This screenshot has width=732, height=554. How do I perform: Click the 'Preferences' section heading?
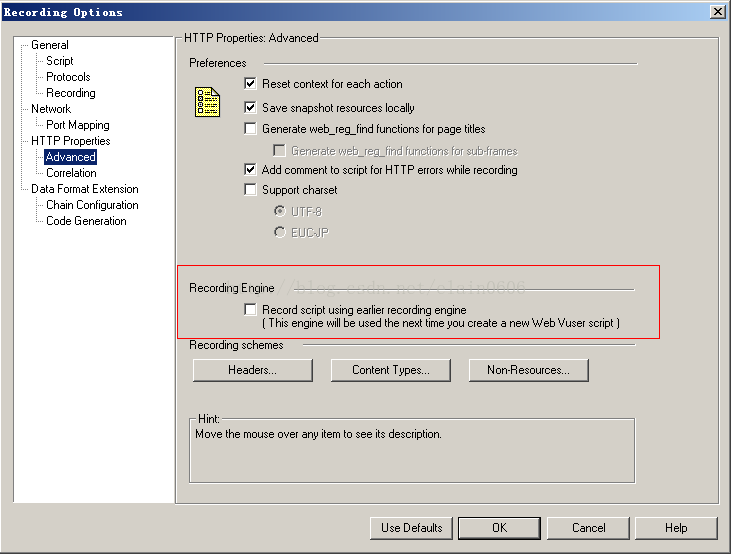click(x=218, y=63)
